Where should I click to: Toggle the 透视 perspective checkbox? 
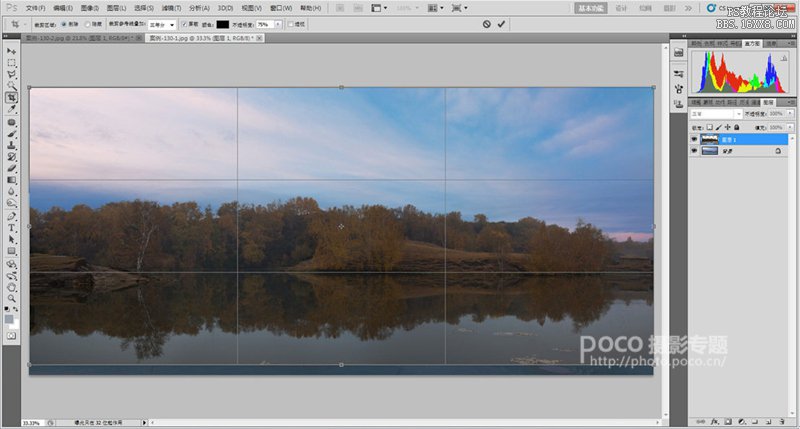pos(291,24)
